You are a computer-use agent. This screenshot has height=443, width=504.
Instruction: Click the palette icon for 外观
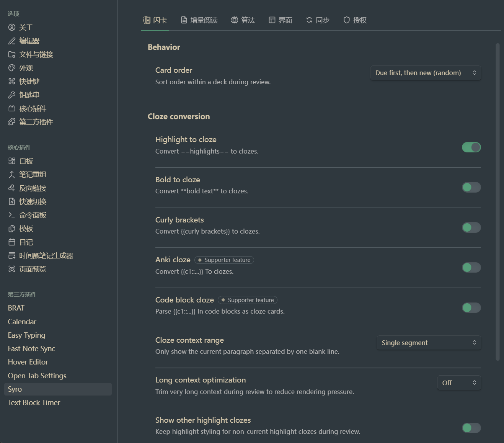pyautogui.click(x=12, y=68)
